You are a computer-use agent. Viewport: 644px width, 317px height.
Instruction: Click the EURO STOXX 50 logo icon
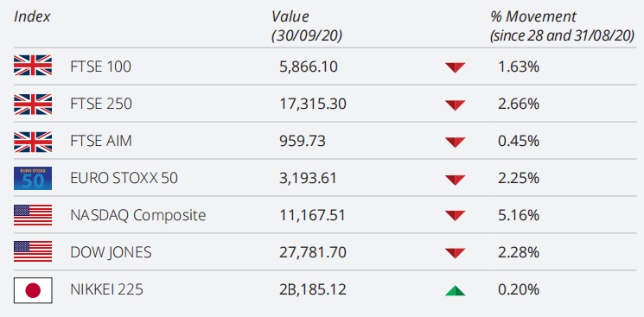(33, 178)
